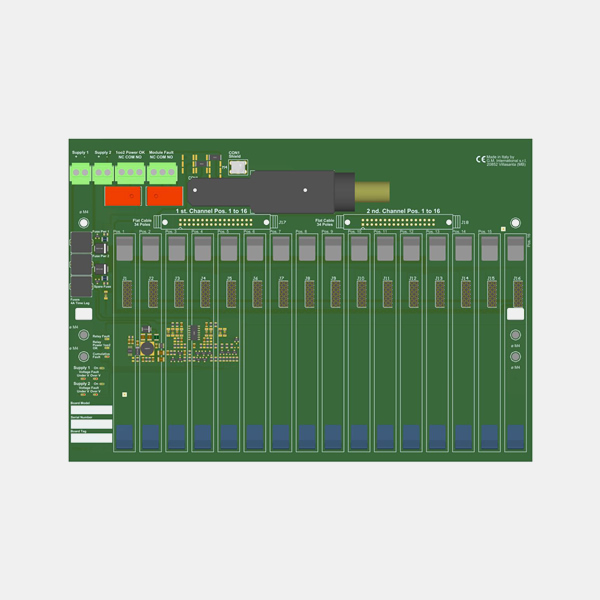This screenshot has height=600, width=600.
Task: Click the blue block at bottom of Pos. 1
Action: pos(124,436)
